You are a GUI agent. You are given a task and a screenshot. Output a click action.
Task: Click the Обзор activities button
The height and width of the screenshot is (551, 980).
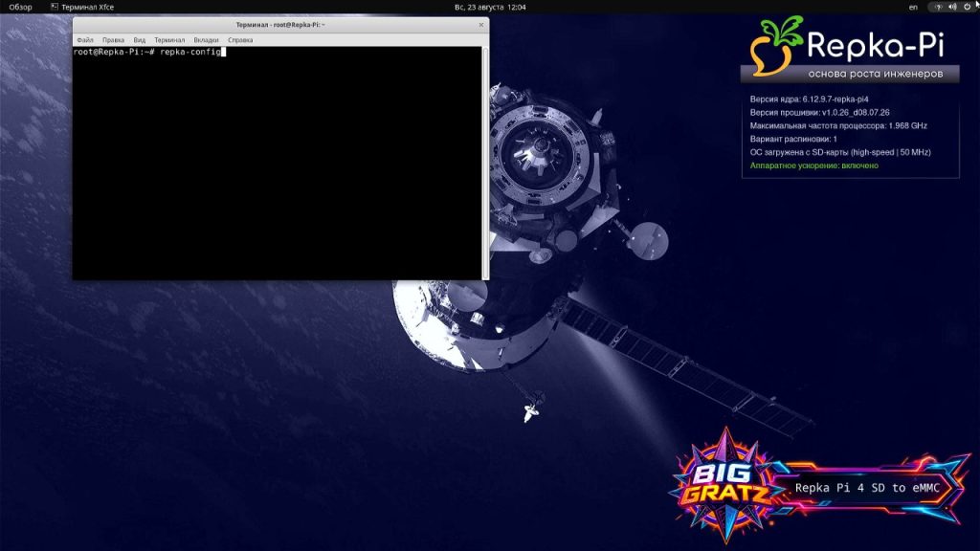pyautogui.click(x=20, y=7)
